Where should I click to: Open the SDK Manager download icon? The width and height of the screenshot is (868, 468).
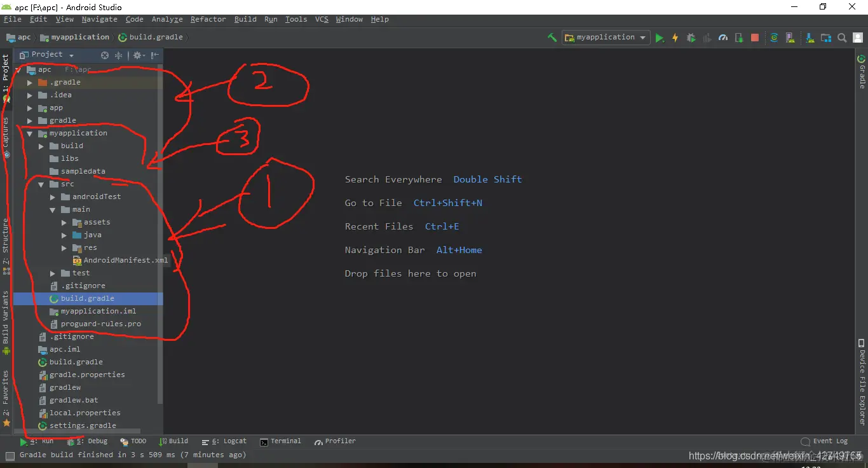coord(810,38)
